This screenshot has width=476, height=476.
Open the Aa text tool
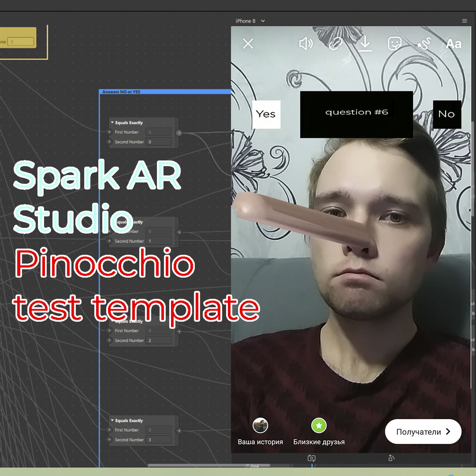pos(454,44)
